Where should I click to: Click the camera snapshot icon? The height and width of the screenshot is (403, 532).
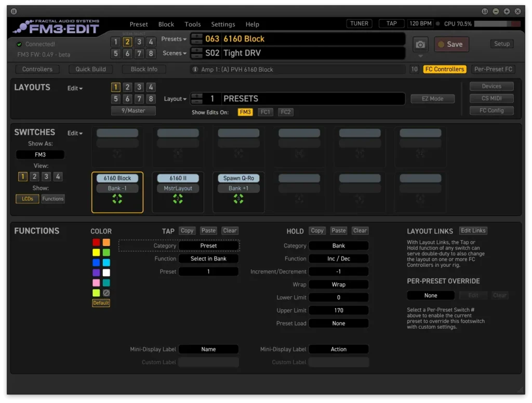click(420, 44)
